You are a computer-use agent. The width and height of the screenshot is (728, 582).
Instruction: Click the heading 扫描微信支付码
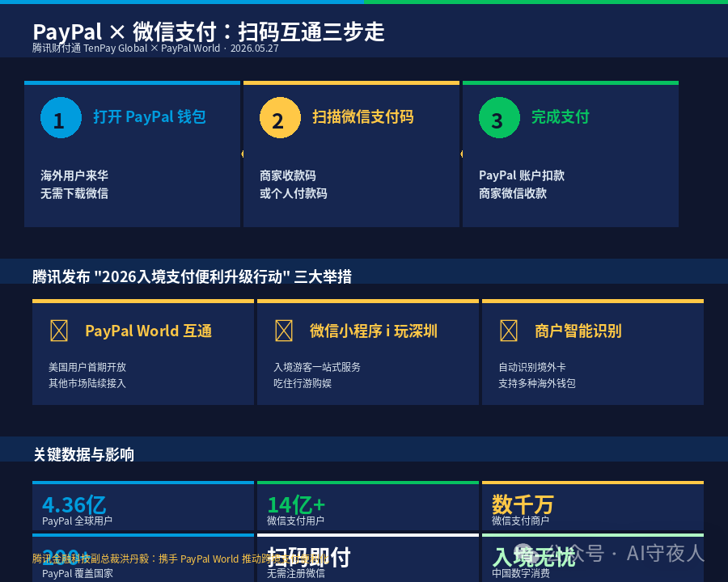coord(362,117)
